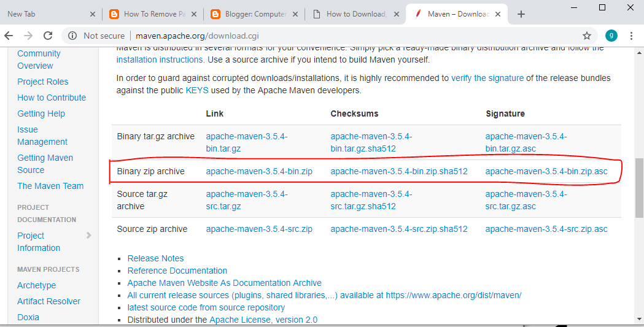Click scrollbar down arrow

click(639, 318)
